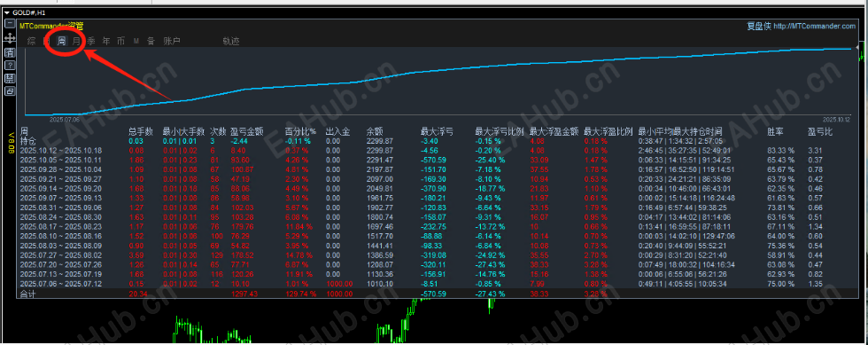This screenshot has width=868, height=345.
Task: Open the GOLD#,H1 chart dropdown arrow
Action: (x=7, y=12)
